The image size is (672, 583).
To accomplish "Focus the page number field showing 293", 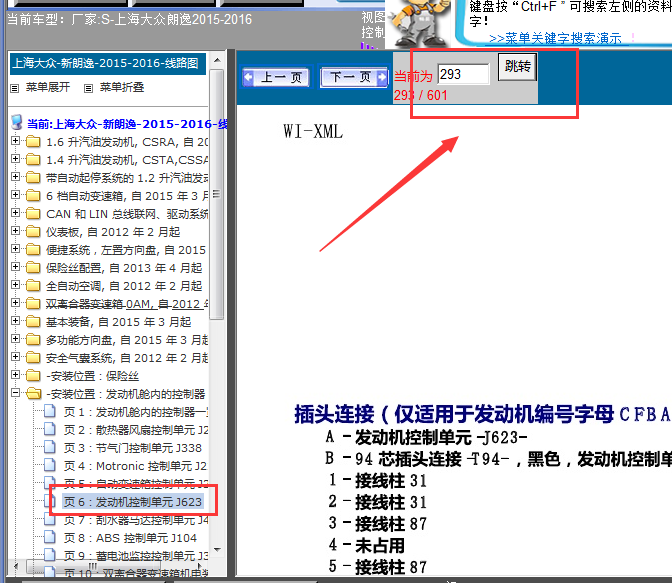I will click(463, 74).
